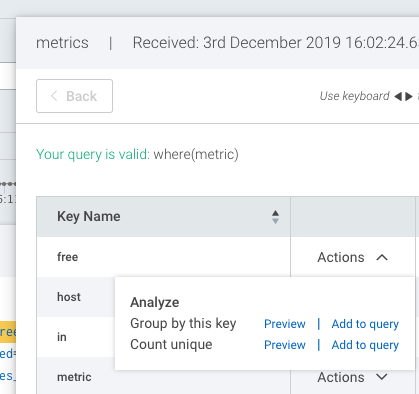Click 'Your query is valid' message
This screenshot has width=419, height=394.
(93, 154)
